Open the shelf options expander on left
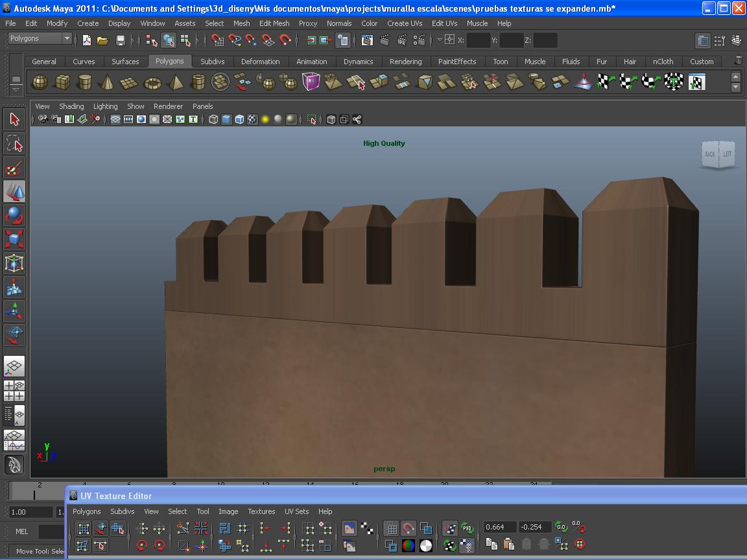Screen dimensions: 747x560 click(x=16, y=89)
